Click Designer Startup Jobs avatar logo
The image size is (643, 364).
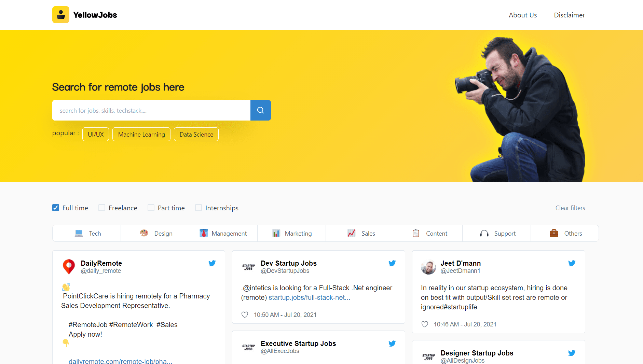(428, 357)
